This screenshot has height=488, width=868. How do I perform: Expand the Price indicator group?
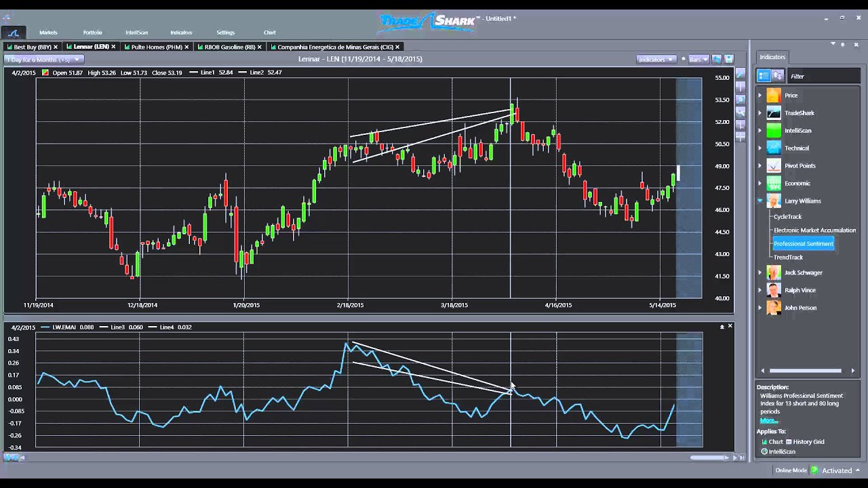[759, 96]
